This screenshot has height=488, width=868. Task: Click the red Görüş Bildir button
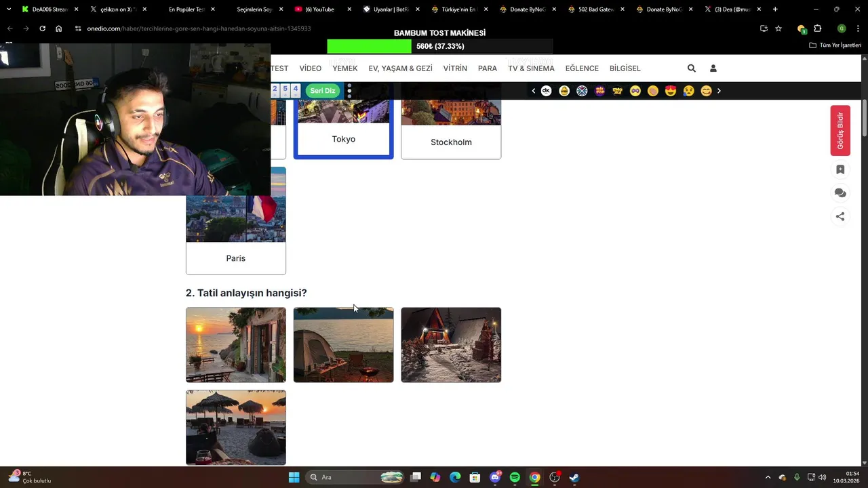point(840,131)
